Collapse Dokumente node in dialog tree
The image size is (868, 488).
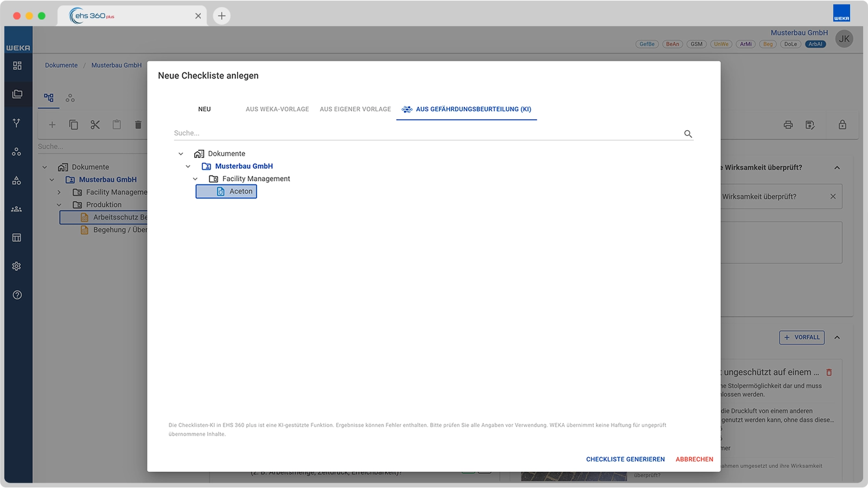click(181, 154)
